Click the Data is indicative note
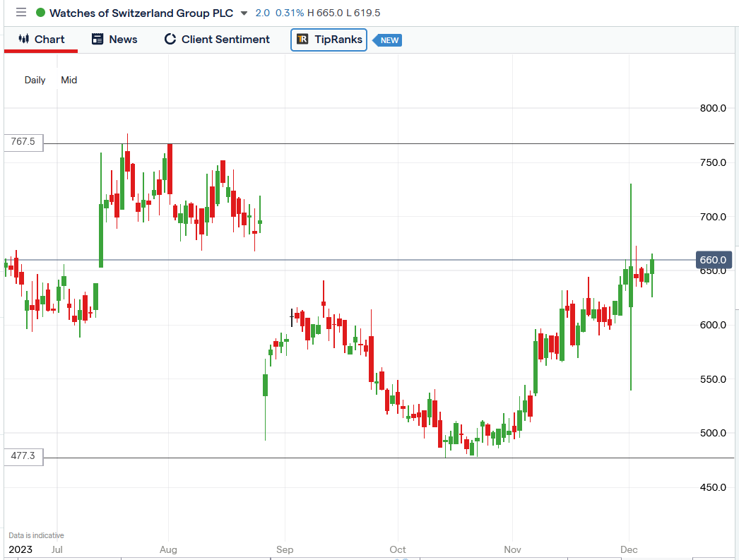Screen dimensions: 739x560 pyautogui.click(x=36, y=535)
